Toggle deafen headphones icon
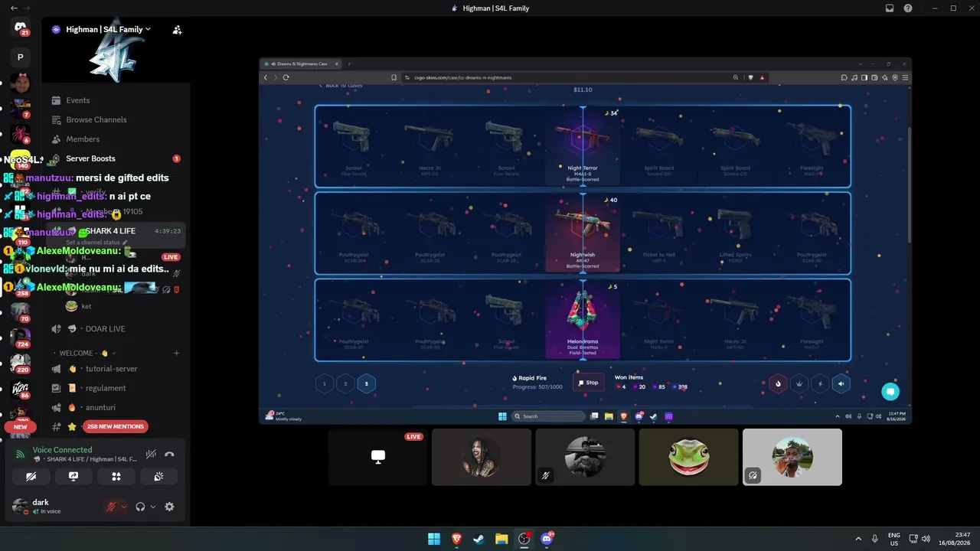Viewport: 980px width, 551px height. click(x=140, y=507)
